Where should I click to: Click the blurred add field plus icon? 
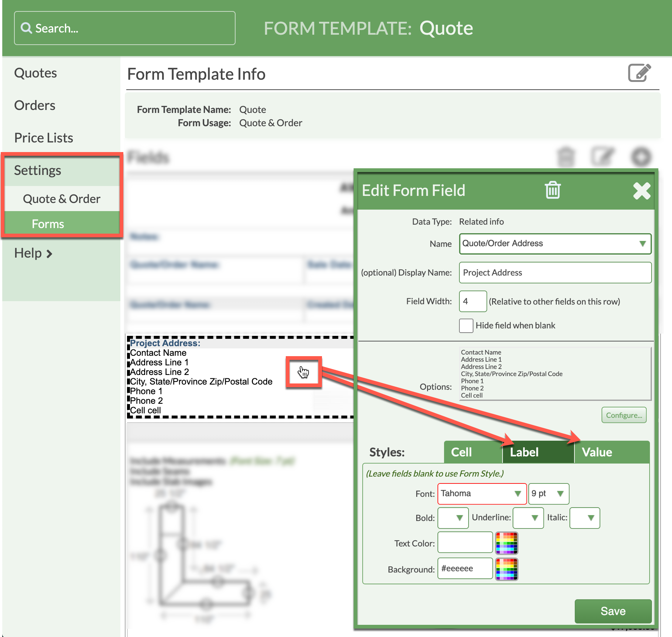[x=641, y=157]
